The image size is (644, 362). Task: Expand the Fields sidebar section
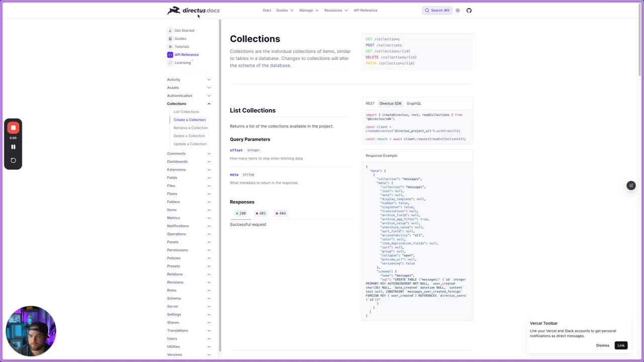(189, 177)
